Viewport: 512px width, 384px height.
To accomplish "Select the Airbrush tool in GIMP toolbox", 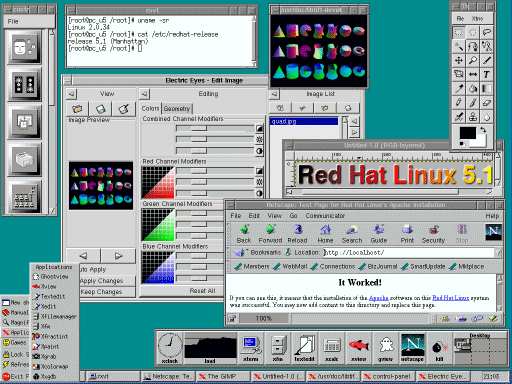I will coord(459,117).
